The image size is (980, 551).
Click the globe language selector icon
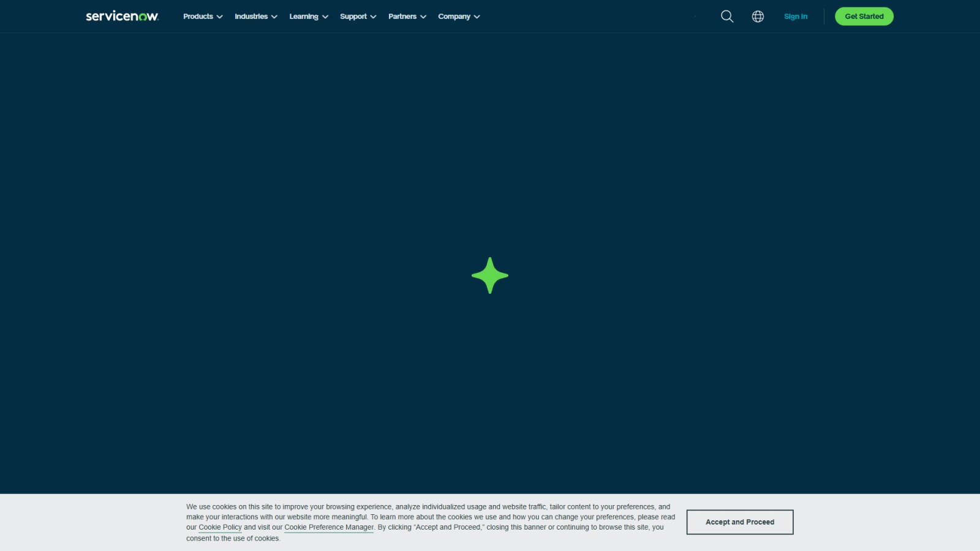[758, 17]
